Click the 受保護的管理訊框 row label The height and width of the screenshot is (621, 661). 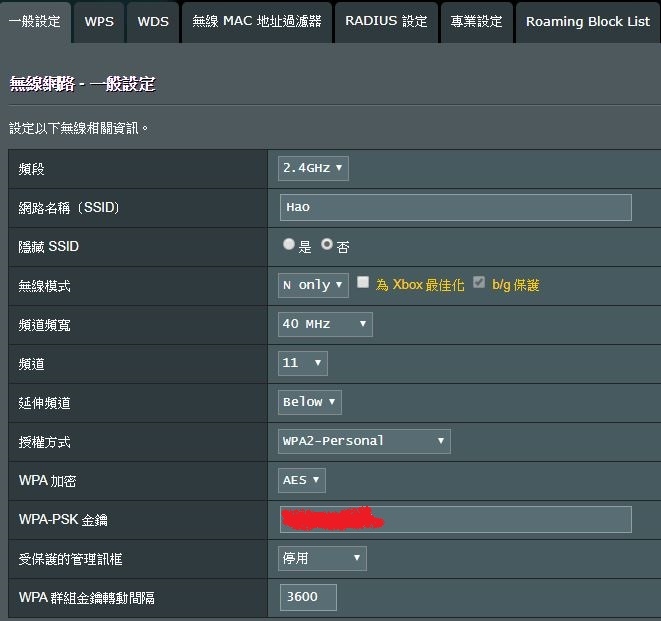tap(70, 559)
